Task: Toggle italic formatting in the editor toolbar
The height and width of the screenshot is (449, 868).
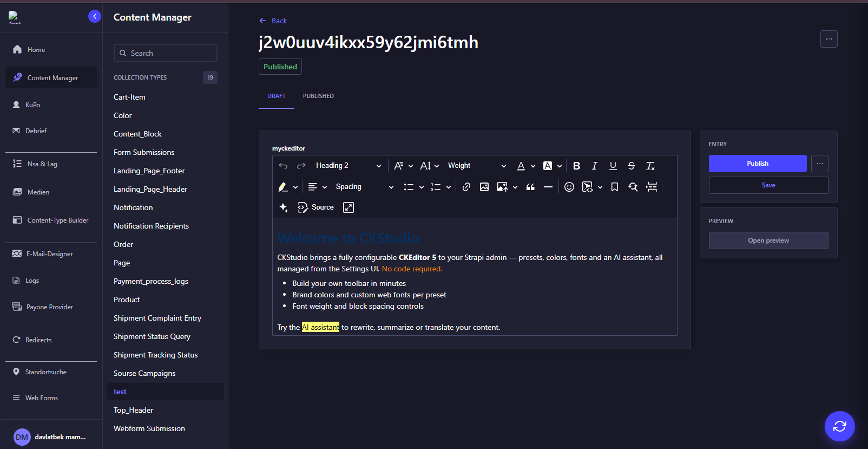Action: (595, 166)
